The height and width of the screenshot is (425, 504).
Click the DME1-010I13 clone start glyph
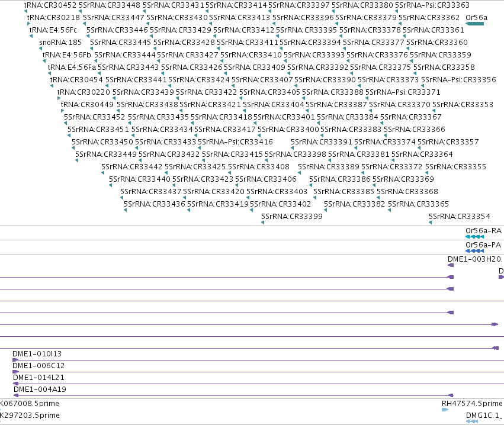coord(15,360)
